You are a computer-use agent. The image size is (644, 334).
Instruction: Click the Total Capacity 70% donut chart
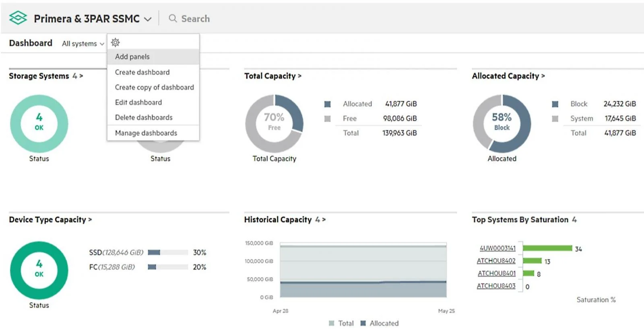274,123
